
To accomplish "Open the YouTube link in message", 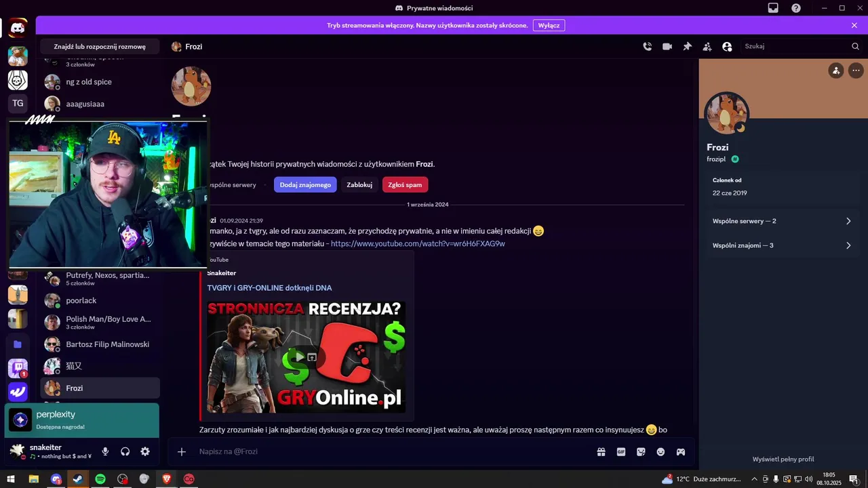I will coord(418,244).
